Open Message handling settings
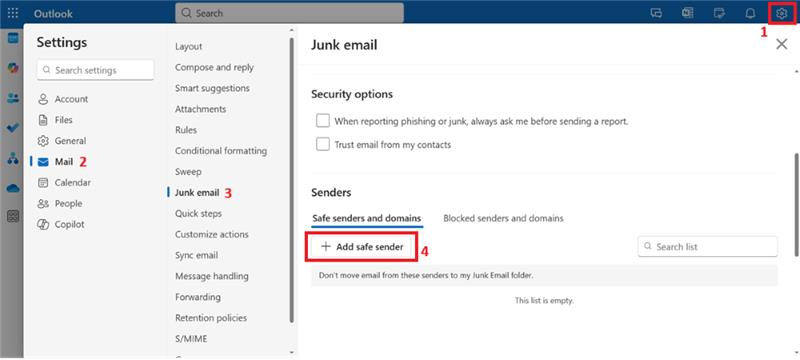This screenshot has height=360, width=800. coord(212,276)
